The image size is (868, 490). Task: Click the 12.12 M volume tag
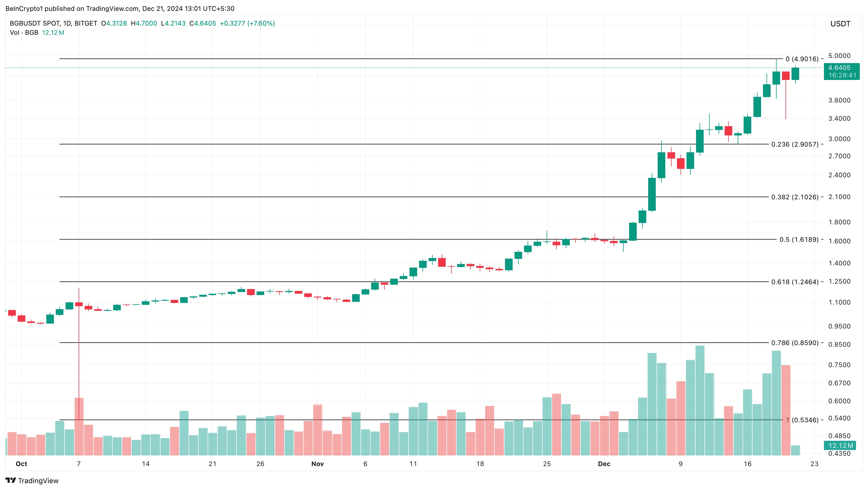841,446
